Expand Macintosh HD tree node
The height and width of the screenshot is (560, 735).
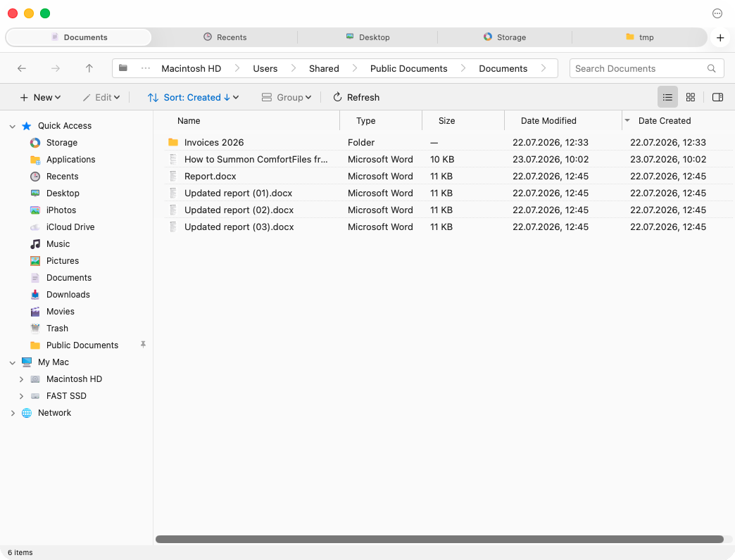coord(21,378)
